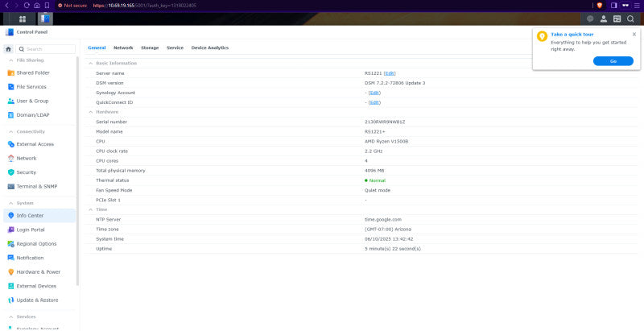Click the Go button in quick tour

coord(613,60)
